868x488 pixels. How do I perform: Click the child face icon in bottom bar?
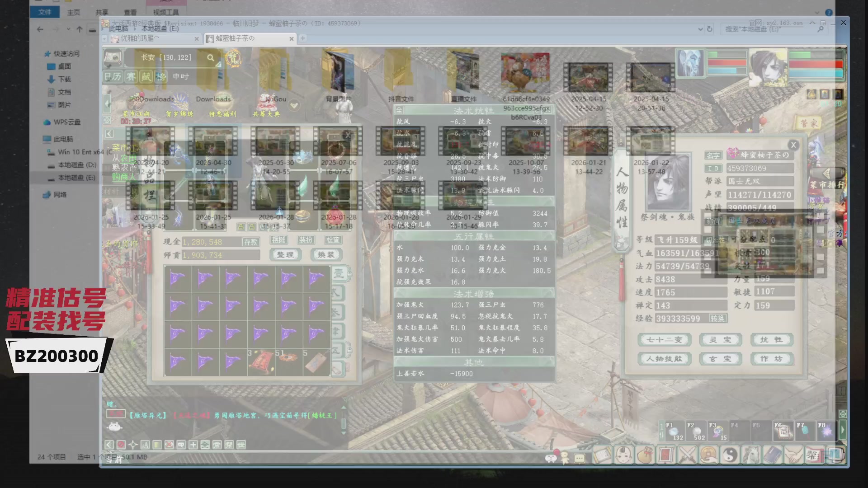624,455
